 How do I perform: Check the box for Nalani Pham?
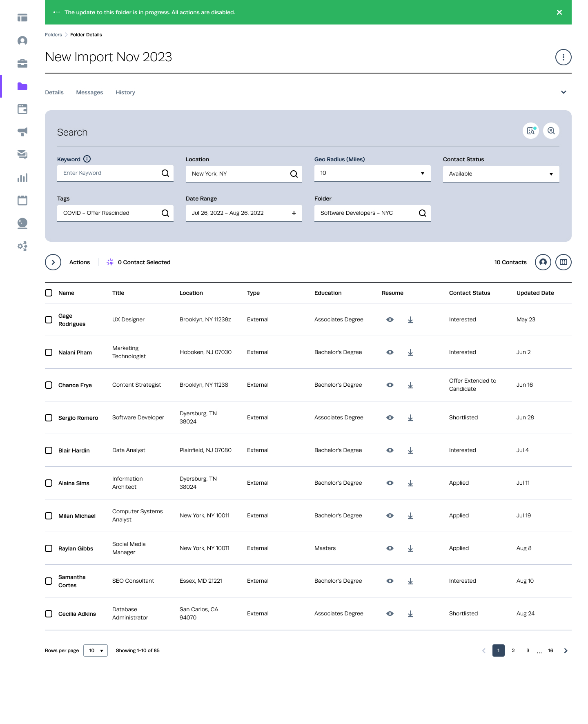click(x=49, y=352)
